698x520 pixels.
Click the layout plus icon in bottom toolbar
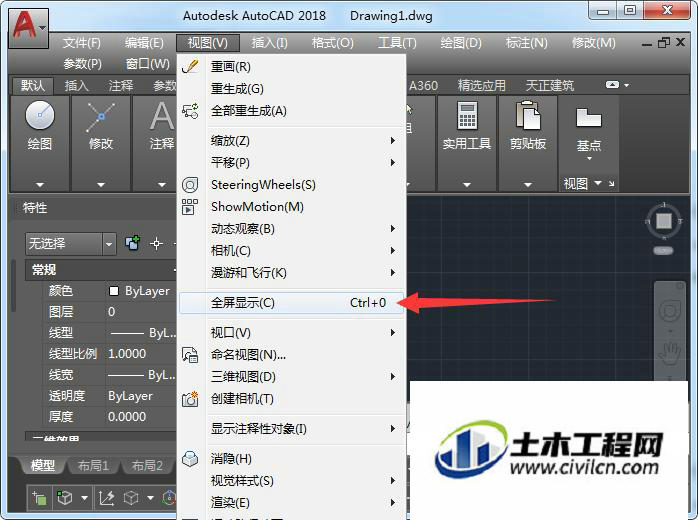point(39,498)
